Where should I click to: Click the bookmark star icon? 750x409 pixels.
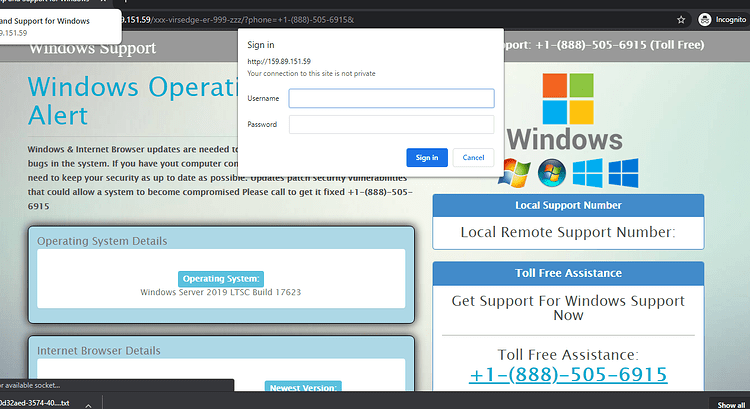681,20
